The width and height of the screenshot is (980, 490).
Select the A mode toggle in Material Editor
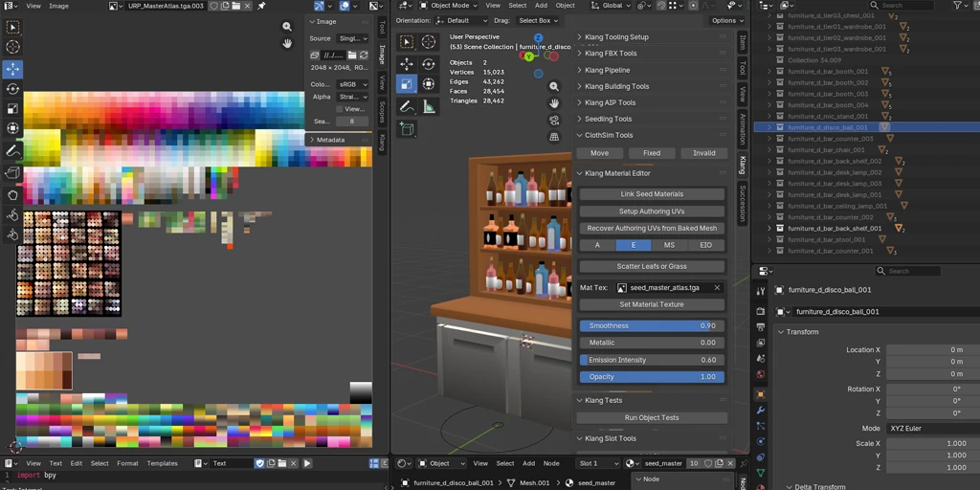point(597,245)
